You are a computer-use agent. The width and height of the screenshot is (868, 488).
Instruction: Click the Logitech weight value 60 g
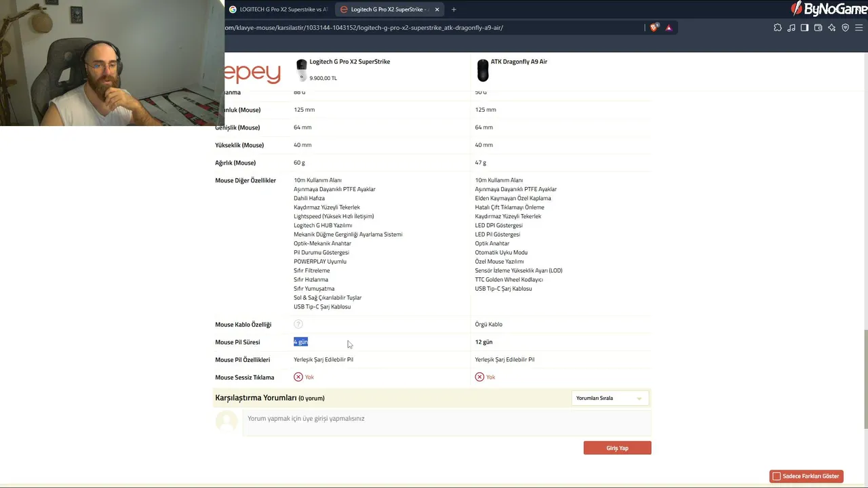point(299,163)
